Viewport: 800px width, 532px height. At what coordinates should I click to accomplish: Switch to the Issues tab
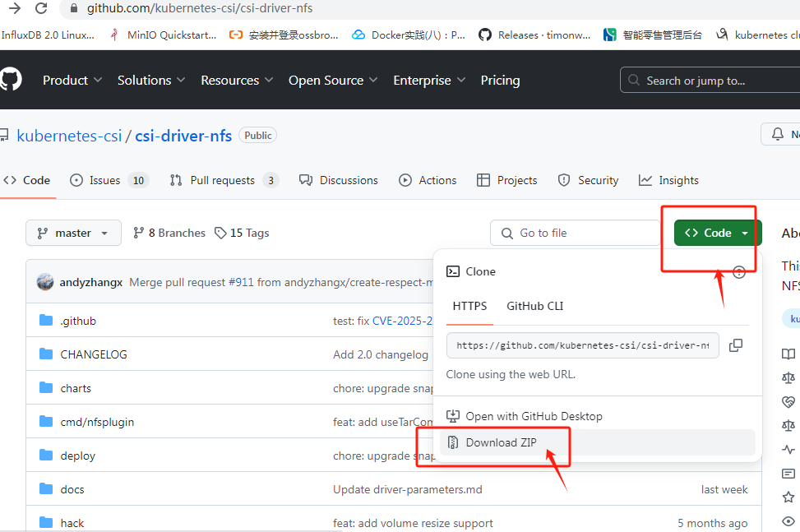click(109, 180)
